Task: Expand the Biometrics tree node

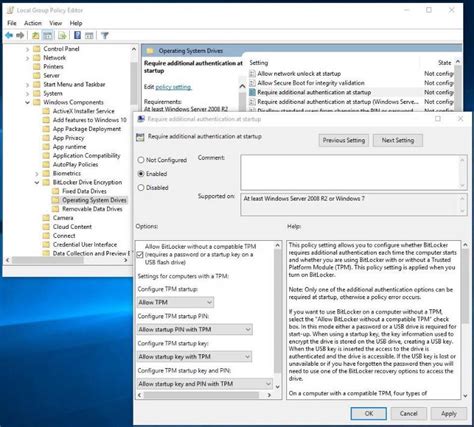Action: (37, 173)
